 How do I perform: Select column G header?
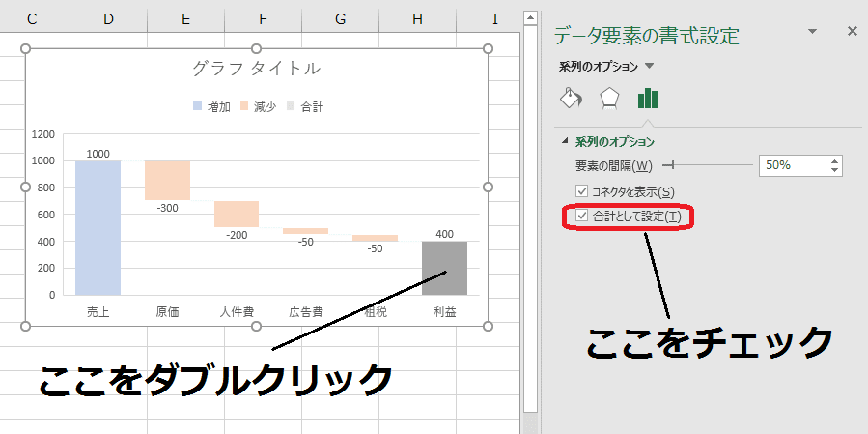341,18
